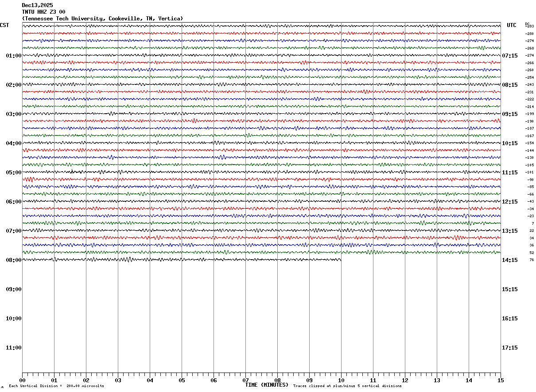Click the DC offset value "-154"
This screenshot has width=536, height=392.
point(530,143)
